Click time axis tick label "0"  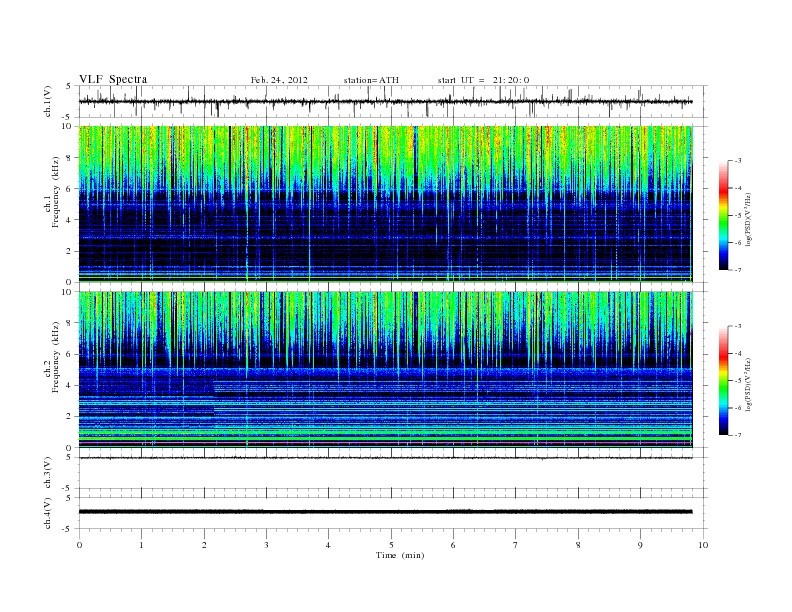pyautogui.click(x=79, y=545)
